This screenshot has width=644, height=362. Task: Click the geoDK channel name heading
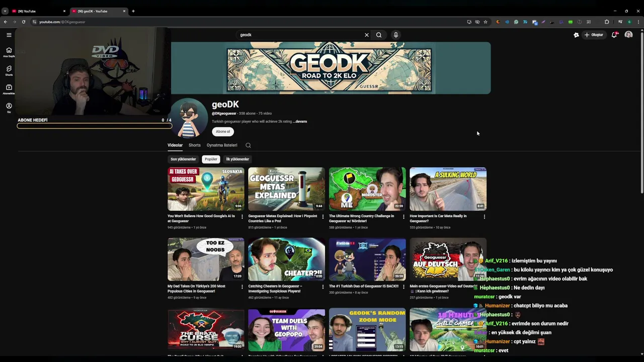[x=225, y=105]
